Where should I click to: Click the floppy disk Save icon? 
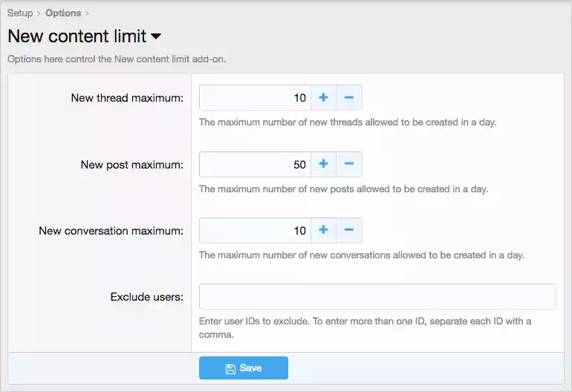click(x=230, y=369)
